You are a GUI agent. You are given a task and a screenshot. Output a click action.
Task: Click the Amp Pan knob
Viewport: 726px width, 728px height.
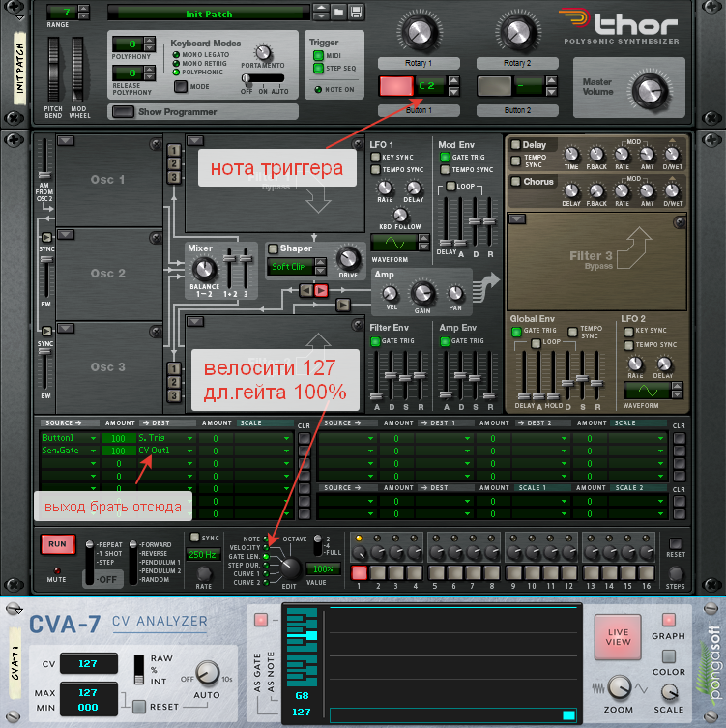pos(455,294)
